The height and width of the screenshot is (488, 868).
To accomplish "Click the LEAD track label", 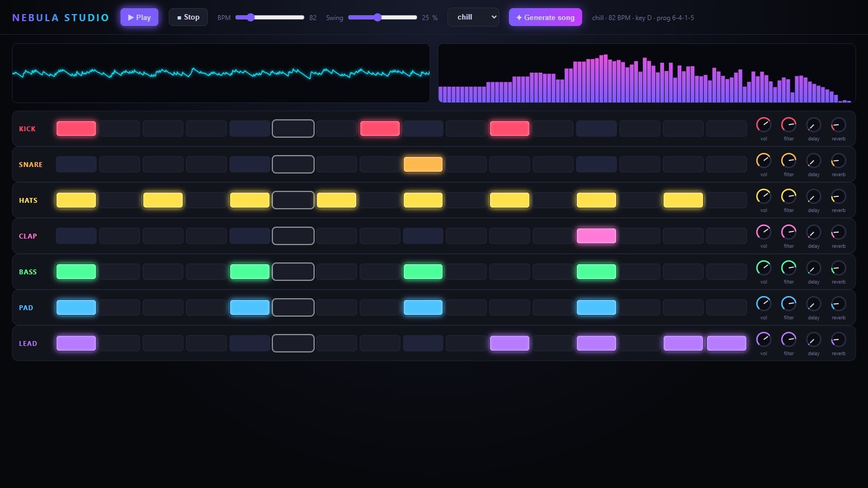I will pyautogui.click(x=28, y=343).
